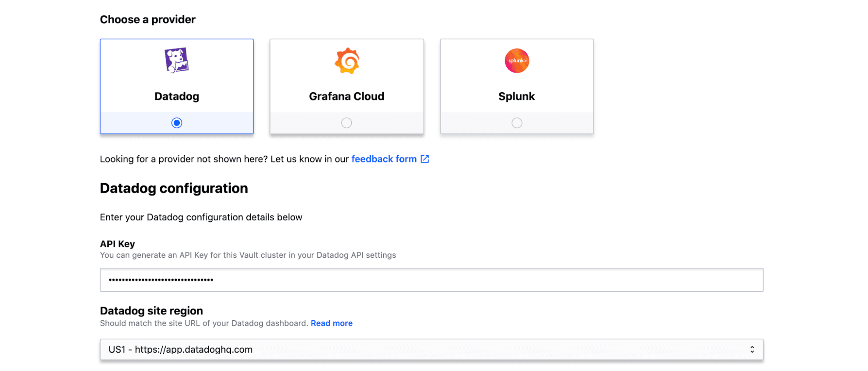This screenshot has width=868, height=371.
Task: Click the Choose a provider heading
Action: pyautogui.click(x=147, y=19)
